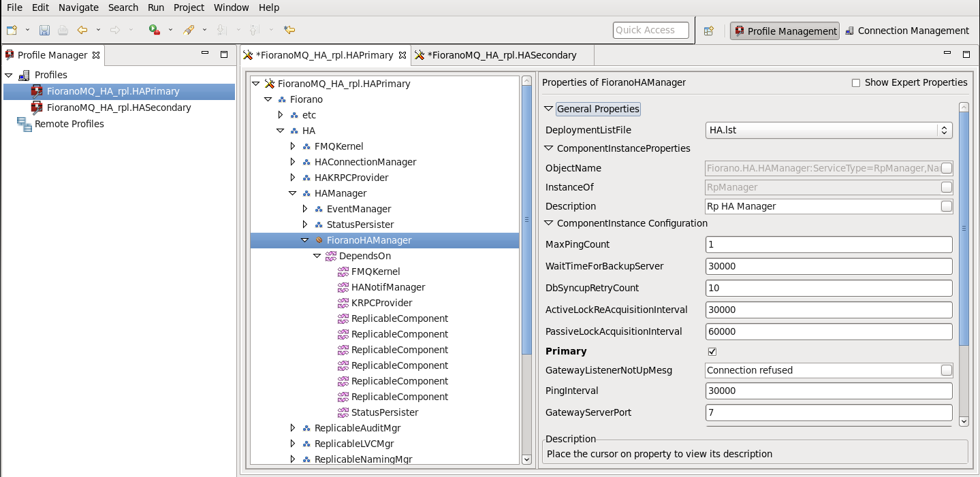The height and width of the screenshot is (477, 980).
Task: Click the Back navigation arrow icon
Action: (82, 30)
